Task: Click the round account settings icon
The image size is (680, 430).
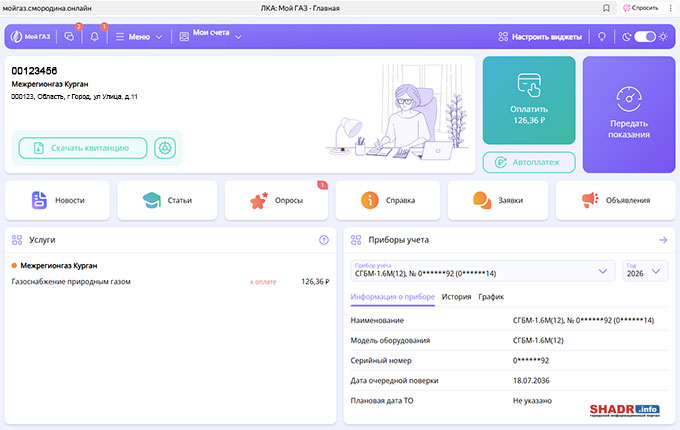Action: click(x=165, y=148)
